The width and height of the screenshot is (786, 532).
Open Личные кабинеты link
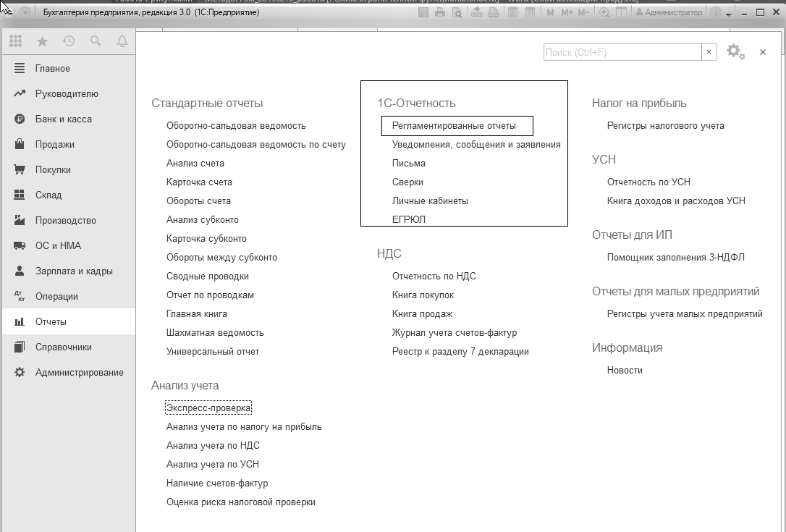[x=430, y=201]
